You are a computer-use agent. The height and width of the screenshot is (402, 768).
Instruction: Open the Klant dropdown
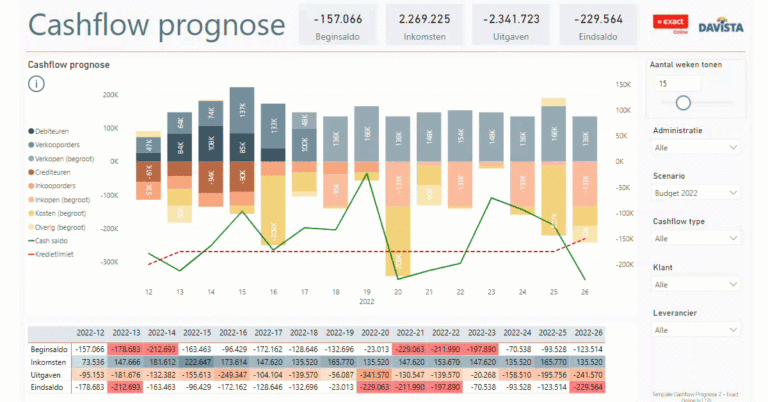click(696, 284)
